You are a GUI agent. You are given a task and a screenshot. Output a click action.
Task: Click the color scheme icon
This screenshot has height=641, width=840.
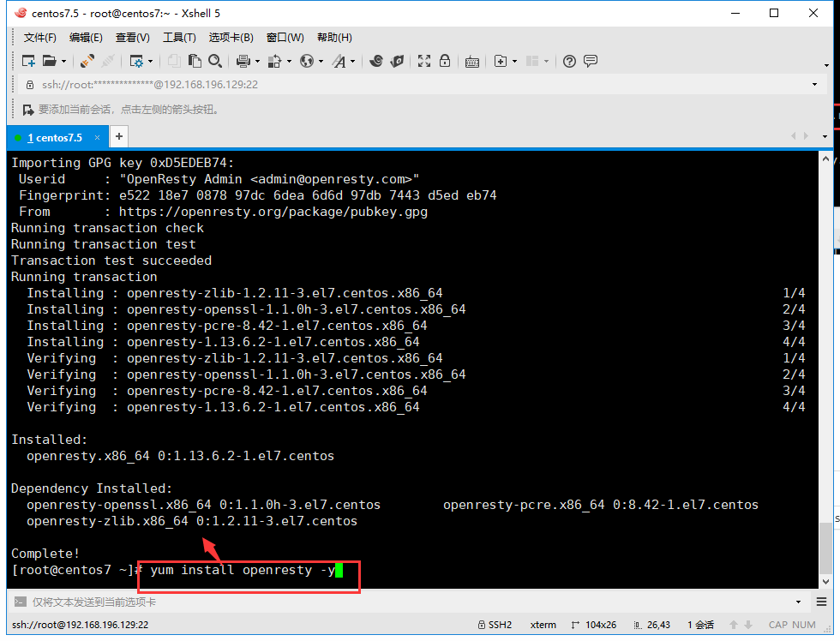(275, 61)
